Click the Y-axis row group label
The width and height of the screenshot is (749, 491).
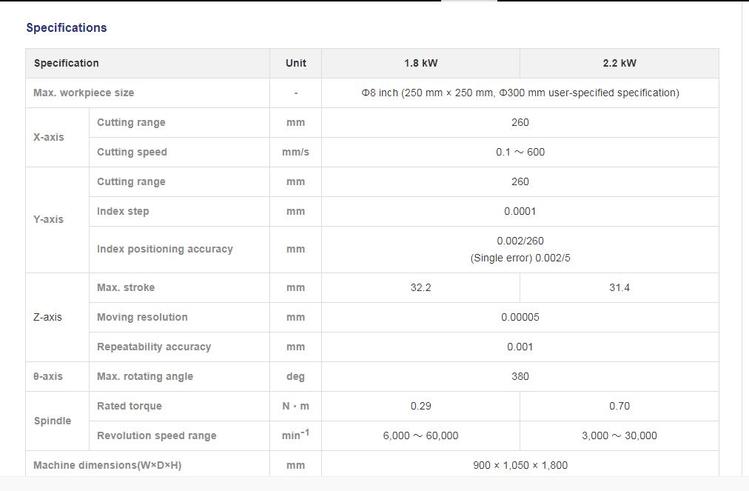(48, 219)
